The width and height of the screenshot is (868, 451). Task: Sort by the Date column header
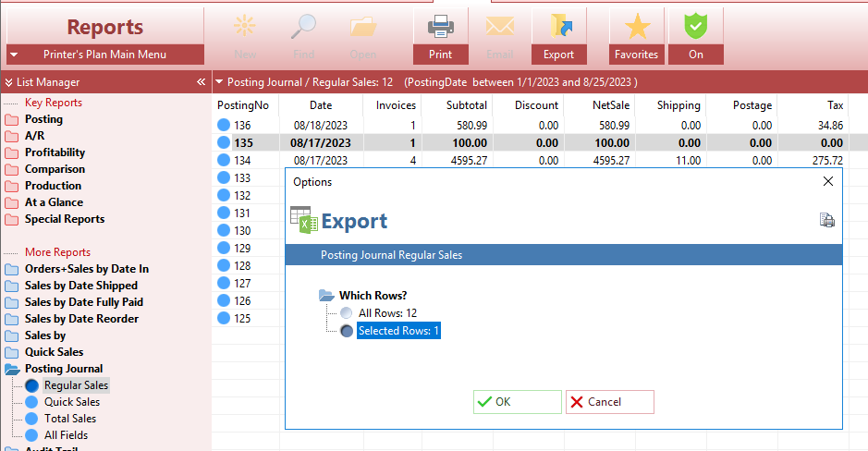(321, 105)
